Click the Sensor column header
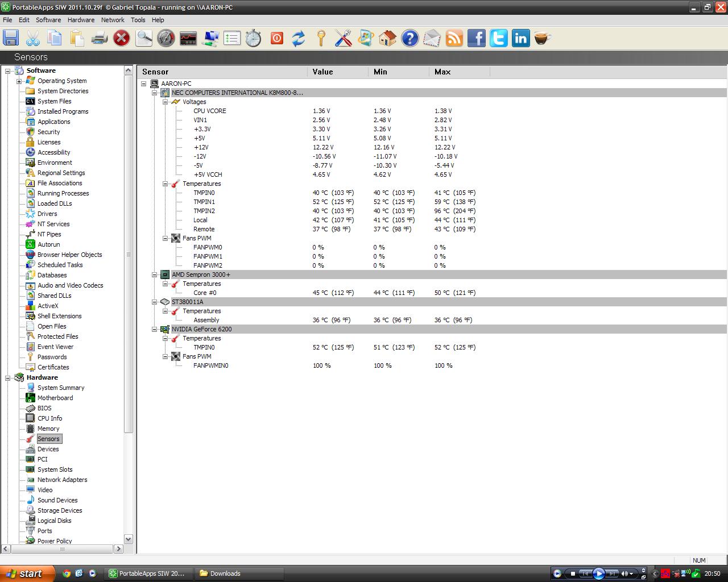Viewport: 728px width, 582px height. 222,72
